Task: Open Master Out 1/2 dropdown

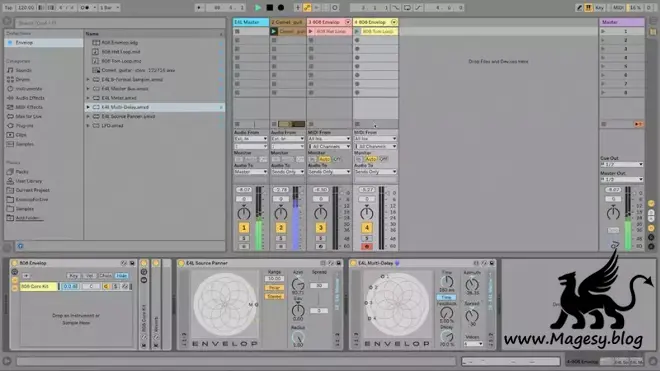Action: 622,179
